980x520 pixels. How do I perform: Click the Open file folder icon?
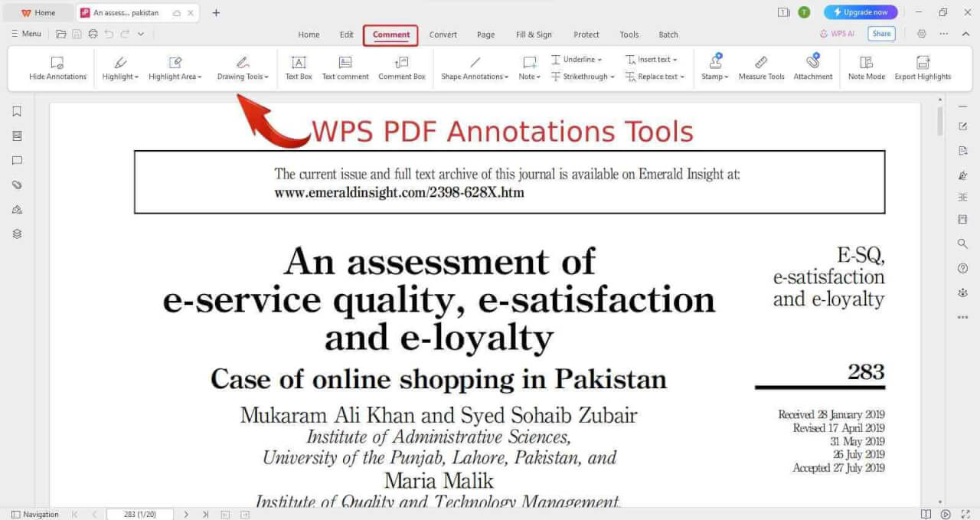[x=61, y=34]
